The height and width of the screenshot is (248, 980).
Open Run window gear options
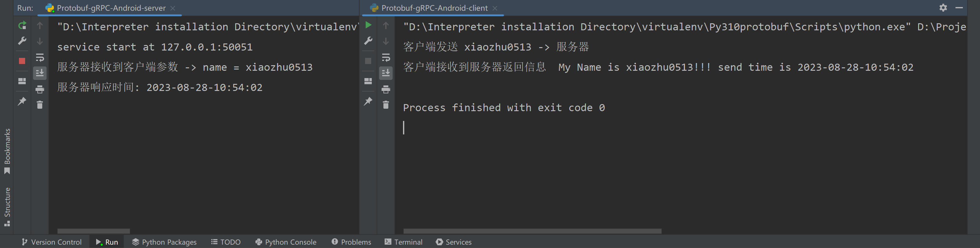click(x=943, y=8)
